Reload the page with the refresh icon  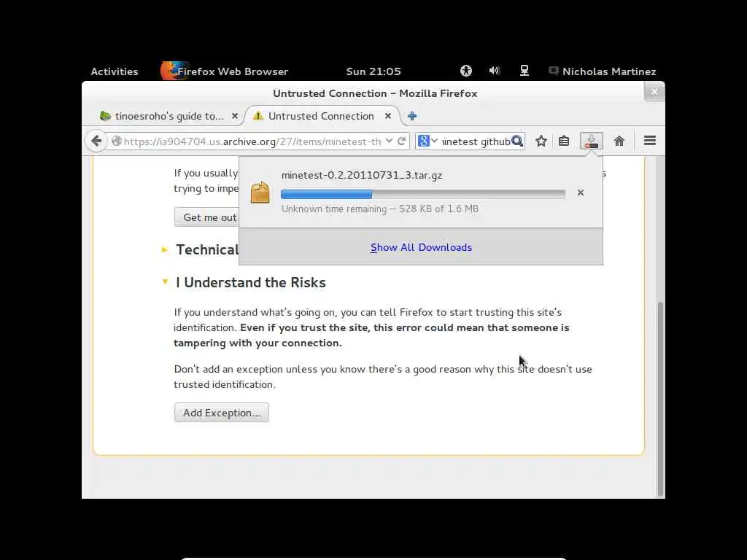402,141
